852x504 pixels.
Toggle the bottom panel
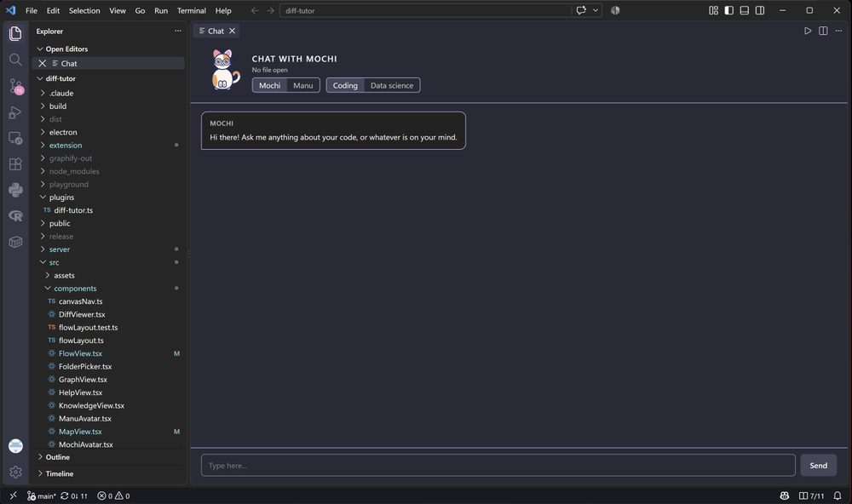(745, 10)
